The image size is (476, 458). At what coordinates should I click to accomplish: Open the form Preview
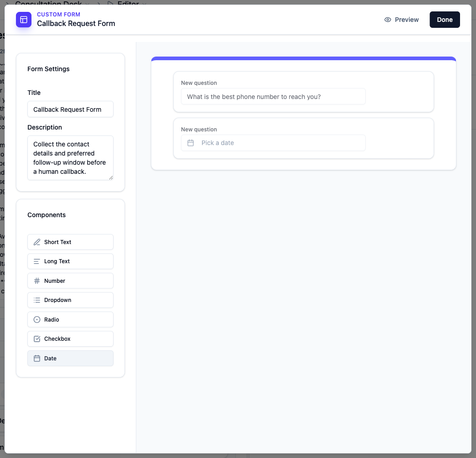click(407, 20)
